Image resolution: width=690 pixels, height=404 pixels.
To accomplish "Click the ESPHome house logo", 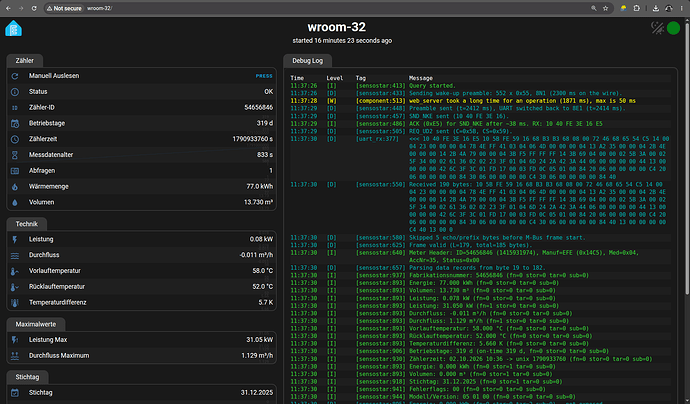I will 13,29.
